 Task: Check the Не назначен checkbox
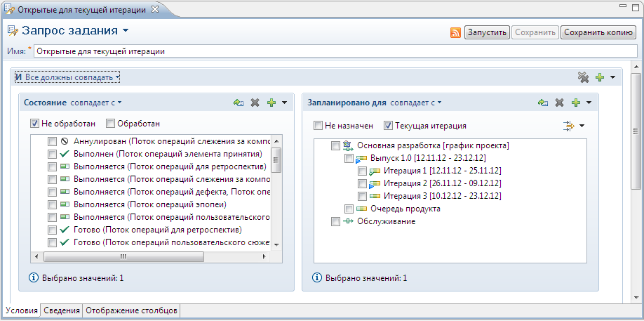[x=318, y=126]
